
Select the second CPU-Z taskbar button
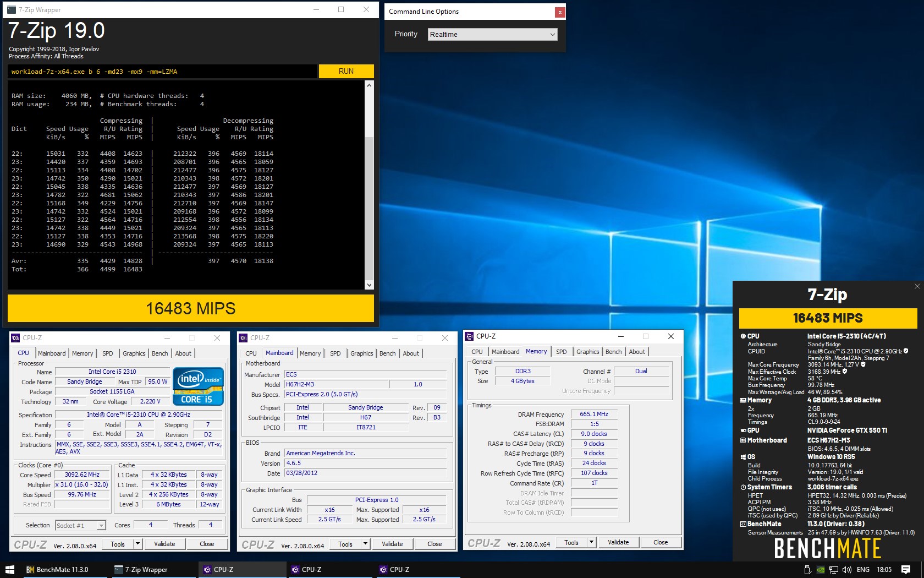tap(330, 570)
